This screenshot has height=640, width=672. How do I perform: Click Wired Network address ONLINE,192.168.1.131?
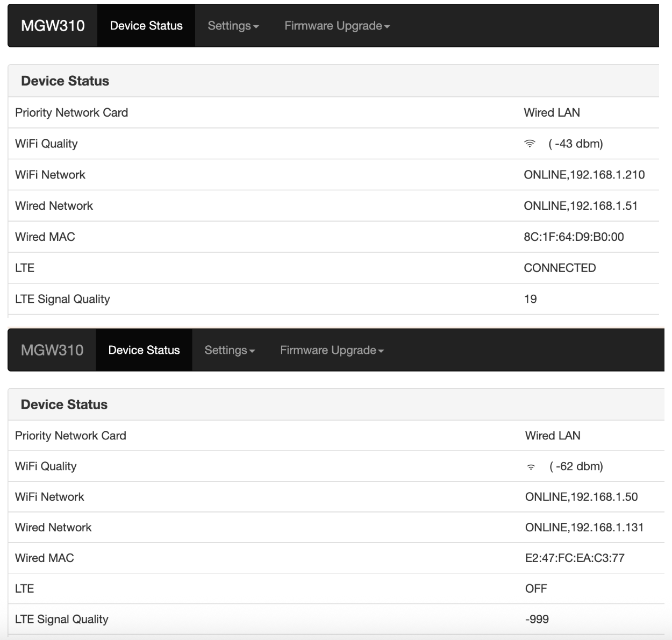click(584, 528)
